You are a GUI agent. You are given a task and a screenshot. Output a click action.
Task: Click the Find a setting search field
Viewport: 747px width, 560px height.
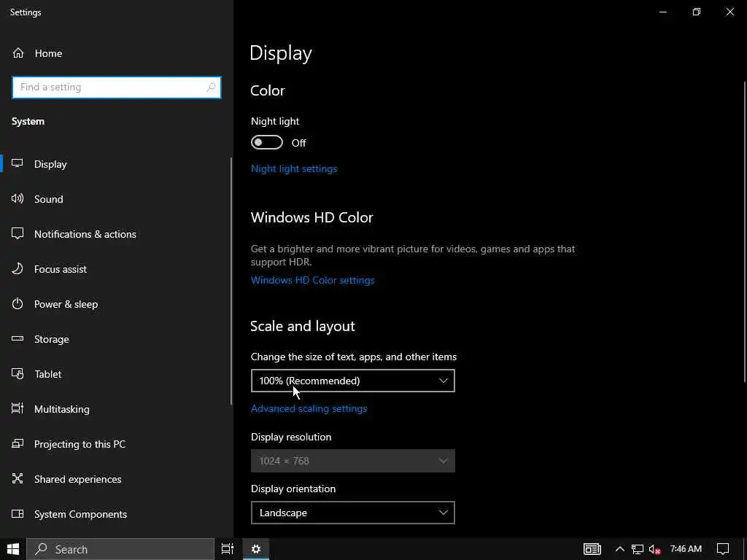tap(117, 87)
